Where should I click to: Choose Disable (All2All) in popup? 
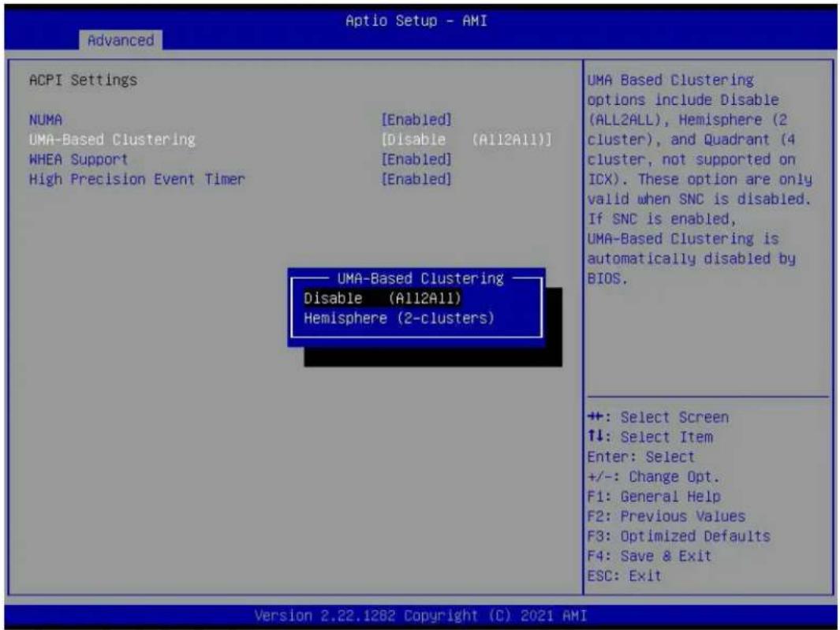[383, 298]
